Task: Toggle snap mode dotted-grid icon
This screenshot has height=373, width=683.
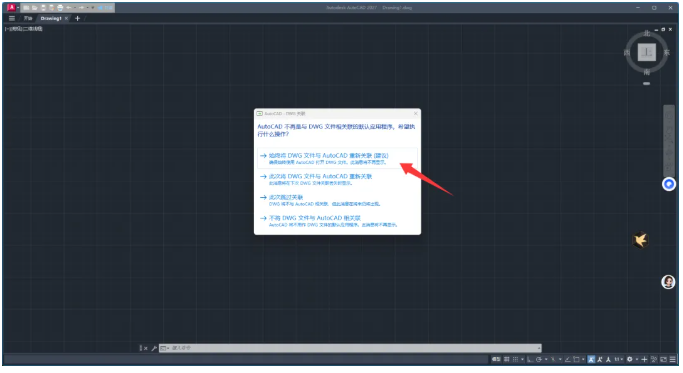Action: coord(515,359)
